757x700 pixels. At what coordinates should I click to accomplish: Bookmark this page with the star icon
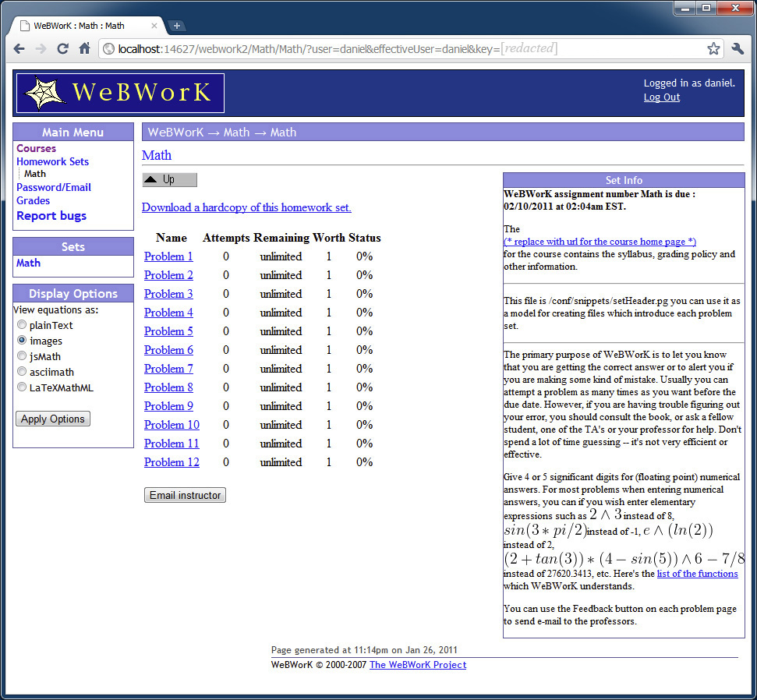[713, 48]
